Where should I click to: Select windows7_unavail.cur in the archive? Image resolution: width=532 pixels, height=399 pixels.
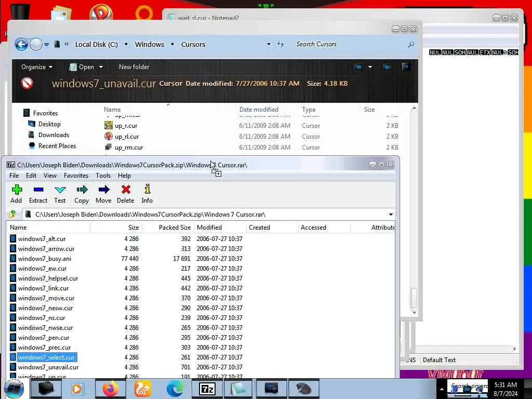click(x=48, y=367)
